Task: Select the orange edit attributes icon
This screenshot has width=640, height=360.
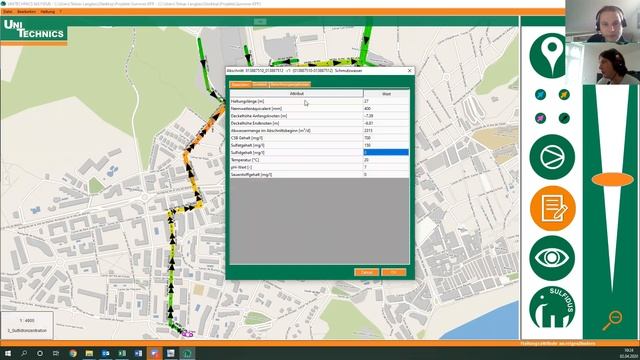Action: click(553, 208)
